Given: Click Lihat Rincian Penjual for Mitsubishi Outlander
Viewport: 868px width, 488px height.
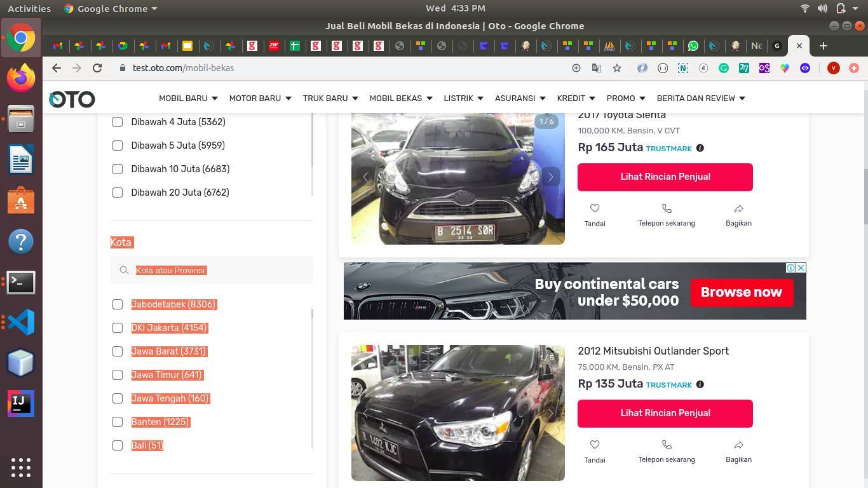Looking at the screenshot, I should (x=665, y=413).
